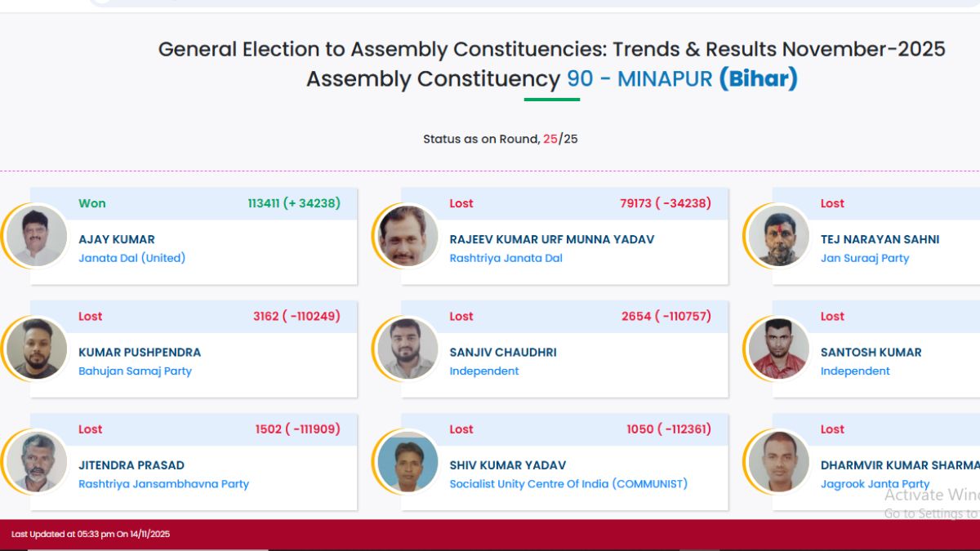Select the Bahujan Samaj Party text
The height and width of the screenshot is (551, 980).
tap(135, 371)
